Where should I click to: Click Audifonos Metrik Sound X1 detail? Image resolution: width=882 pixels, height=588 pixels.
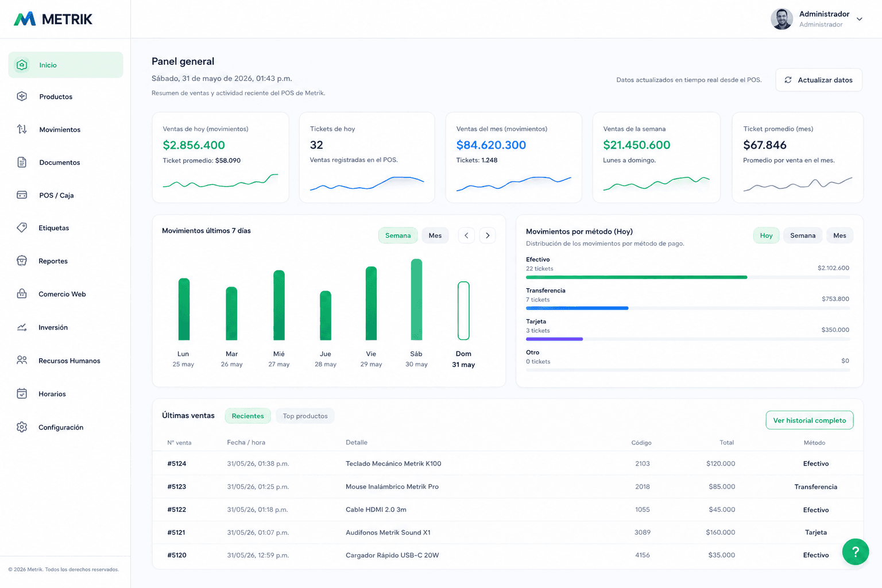[x=388, y=532]
